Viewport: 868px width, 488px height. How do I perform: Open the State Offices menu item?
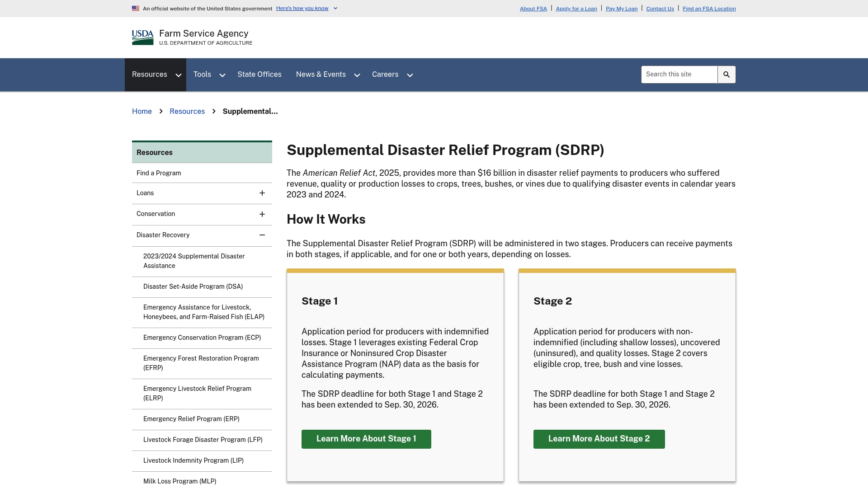[x=259, y=75]
